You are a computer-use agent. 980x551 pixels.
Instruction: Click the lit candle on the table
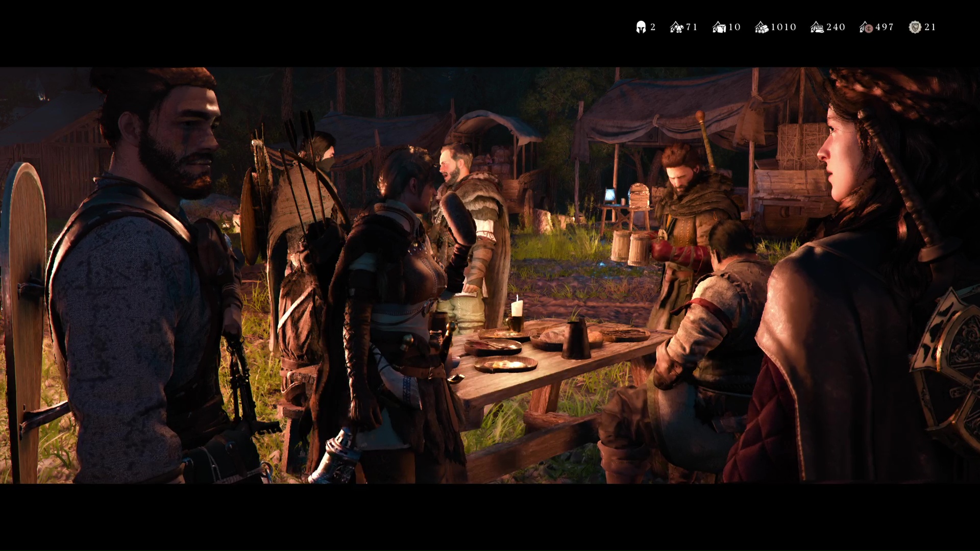coord(516,308)
